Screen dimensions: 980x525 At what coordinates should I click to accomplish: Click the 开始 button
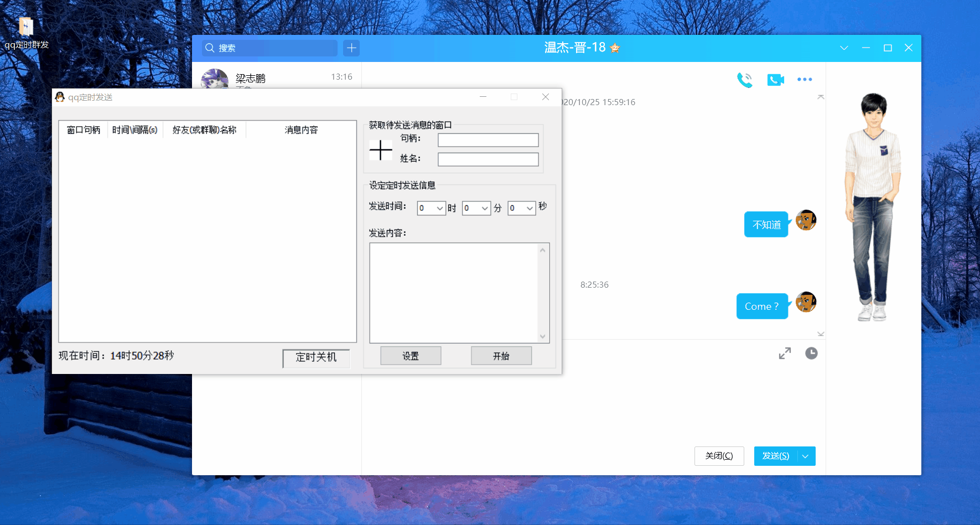tap(501, 356)
